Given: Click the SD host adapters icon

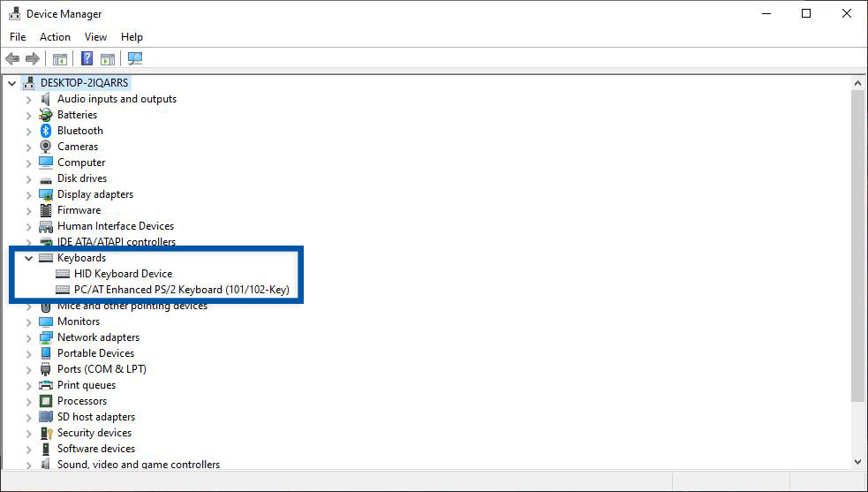Looking at the screenshot, I should 45,417.
